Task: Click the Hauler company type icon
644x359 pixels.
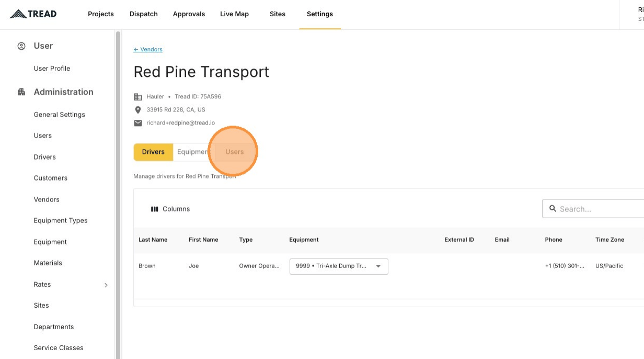Action: tap(138, 97)
